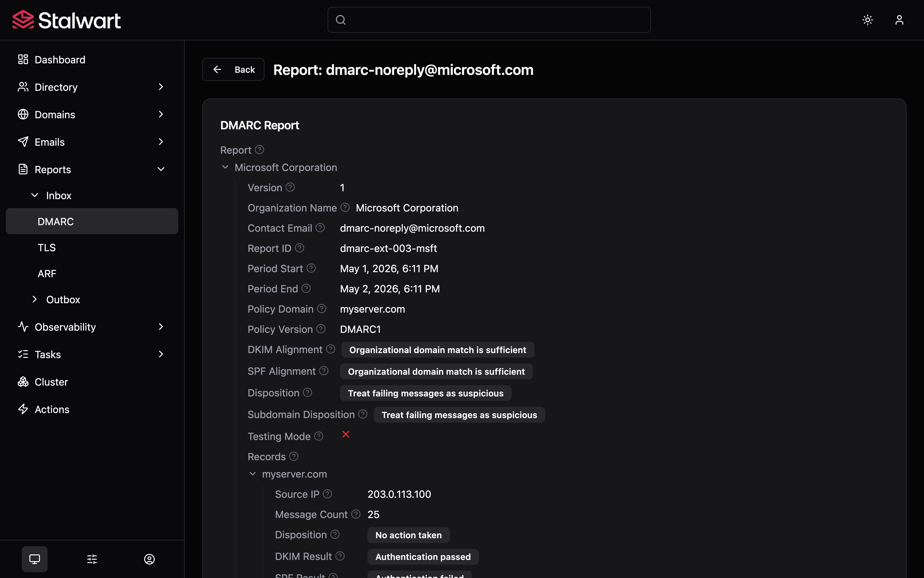Screen dimensions: 924x578
Task: Click the Actions lightning icon
Action: (x=23, y=409)
